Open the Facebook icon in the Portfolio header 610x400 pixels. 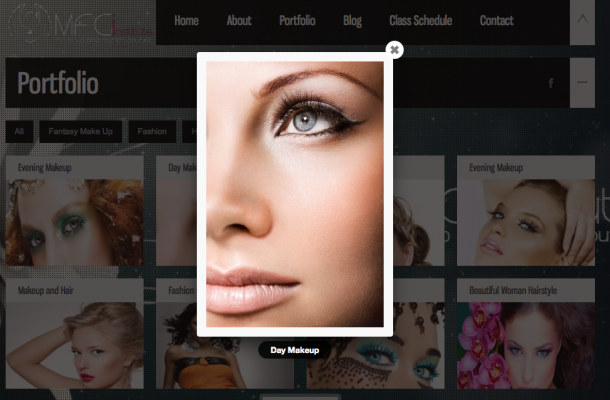(551, 83)
